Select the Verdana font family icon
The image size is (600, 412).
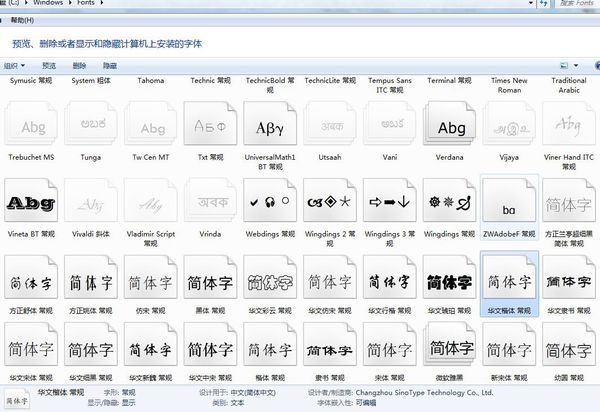coord(450,123)
